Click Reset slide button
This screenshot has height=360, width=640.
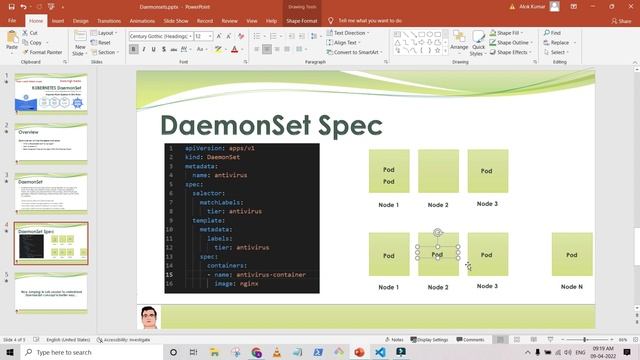tap(100, 42)
